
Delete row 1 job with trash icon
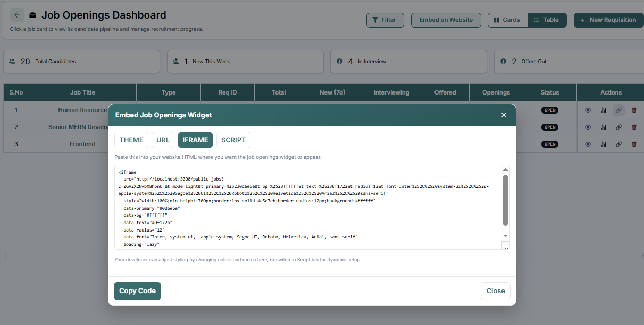pos(634,110)
